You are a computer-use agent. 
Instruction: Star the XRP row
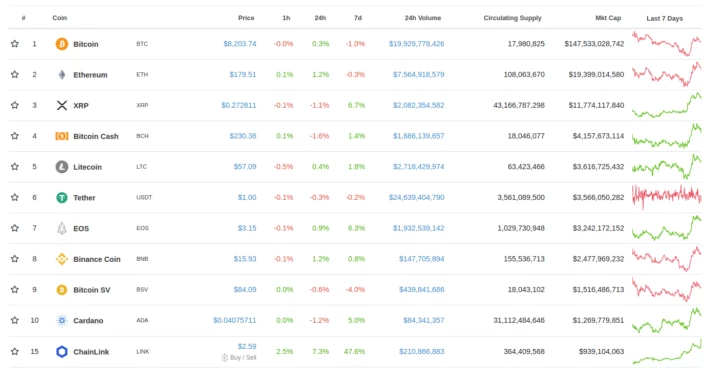point(15,105)
